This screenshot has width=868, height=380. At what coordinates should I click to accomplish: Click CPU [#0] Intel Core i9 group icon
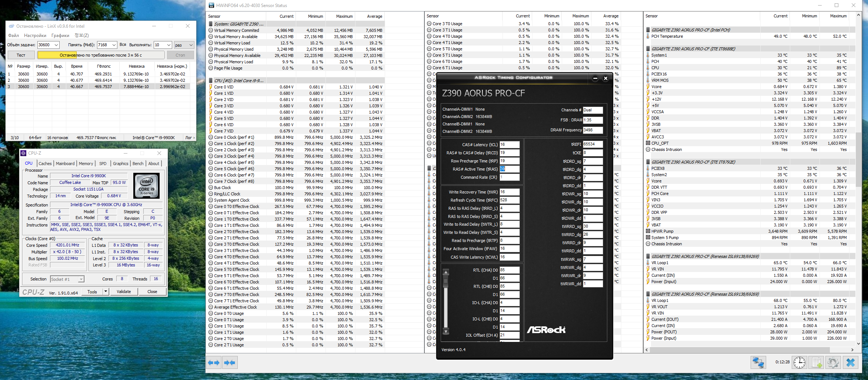tap(211, 81)
